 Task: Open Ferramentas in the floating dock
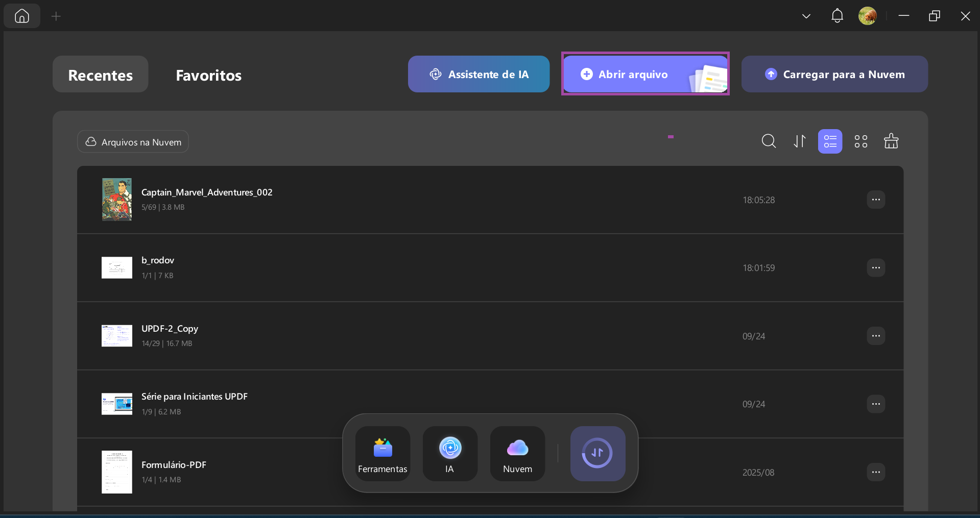pos(383,454)
